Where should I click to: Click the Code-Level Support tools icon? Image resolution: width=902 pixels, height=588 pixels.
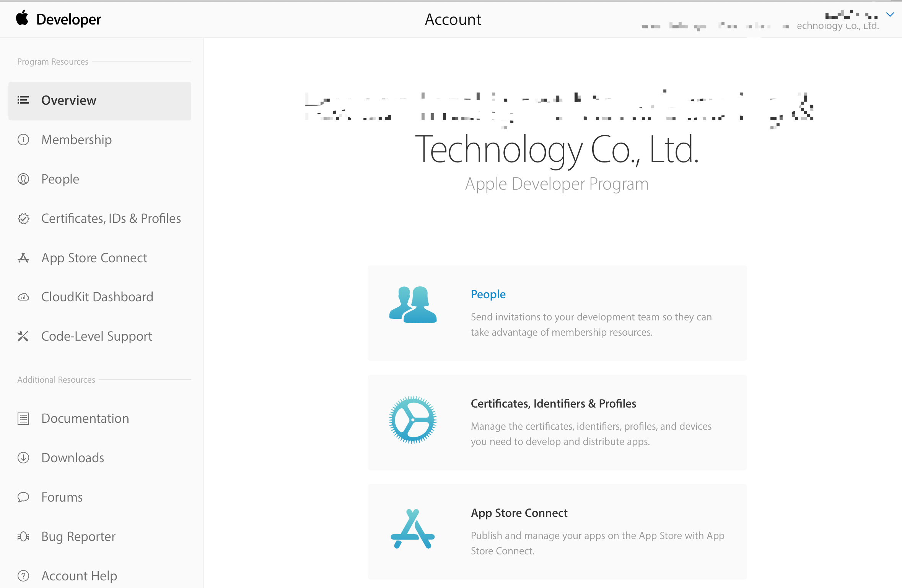click(x=23, y=336)
